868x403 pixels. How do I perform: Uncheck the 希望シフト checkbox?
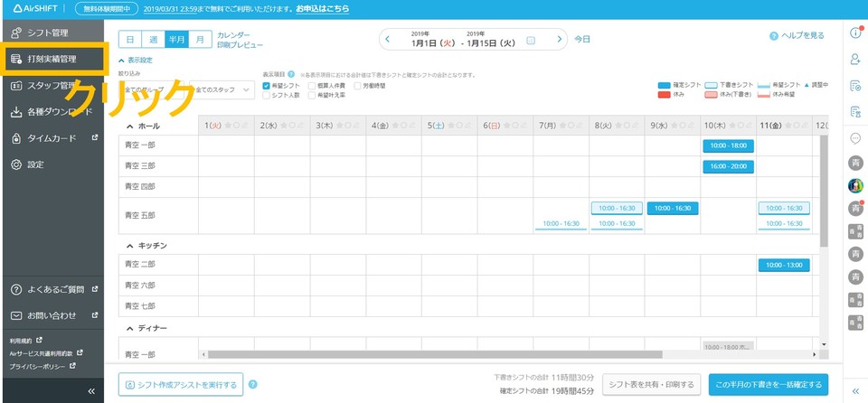click(x=266, y=86)
